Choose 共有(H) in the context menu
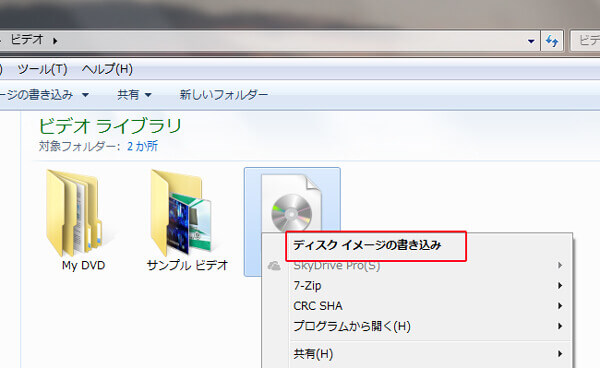The height and width of the screenshot is (368, 600). [x=417, y=354]
